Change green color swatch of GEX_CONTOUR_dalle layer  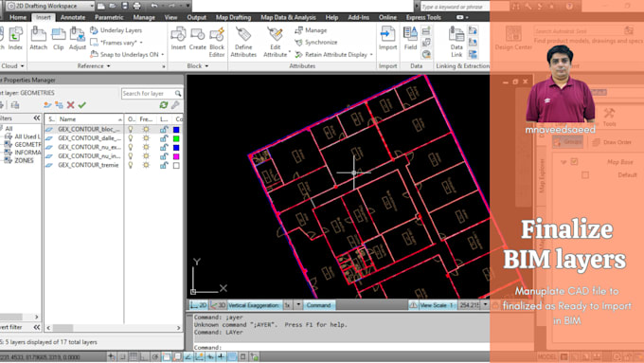click(176, 138)
